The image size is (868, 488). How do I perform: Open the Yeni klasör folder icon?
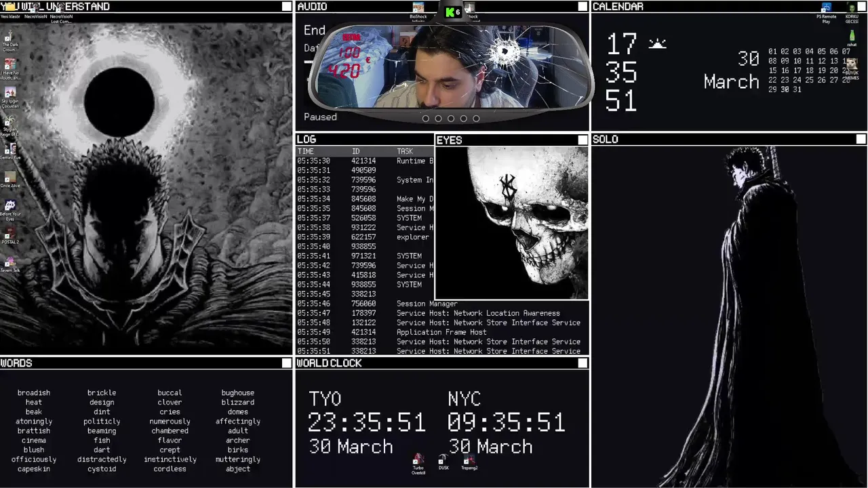pos(9,9)
